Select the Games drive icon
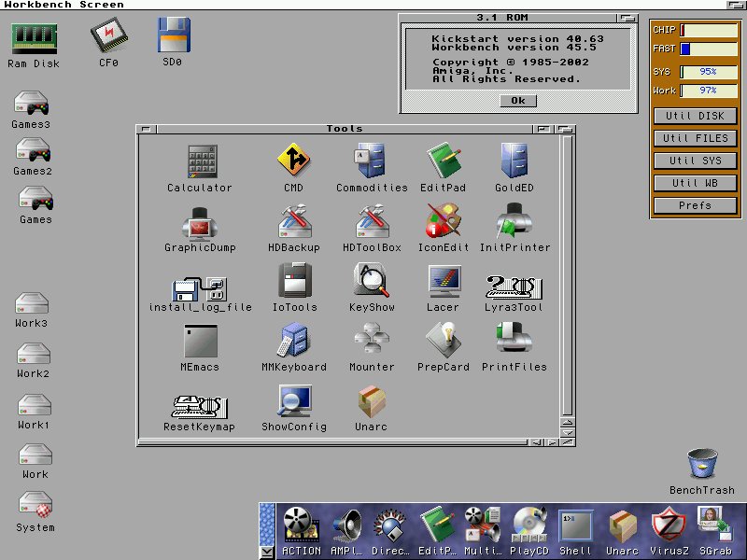The image size is (747, 560). 35,199
